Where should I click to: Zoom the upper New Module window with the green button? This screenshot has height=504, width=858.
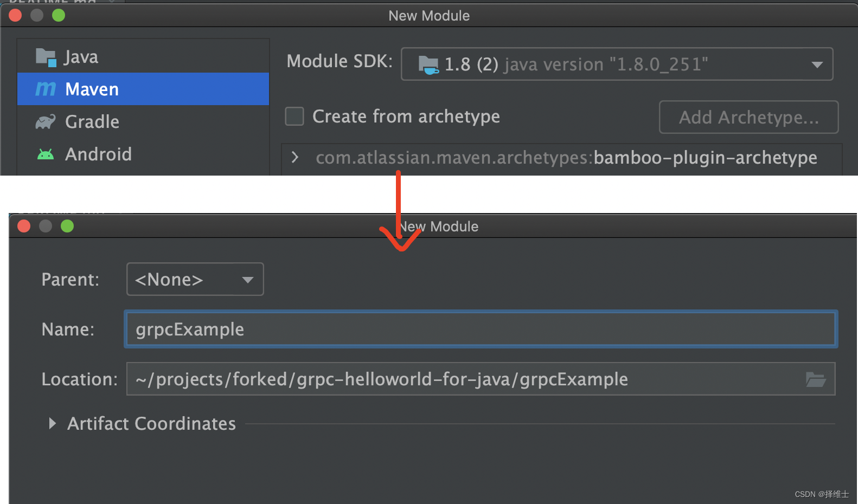[59, 15]
